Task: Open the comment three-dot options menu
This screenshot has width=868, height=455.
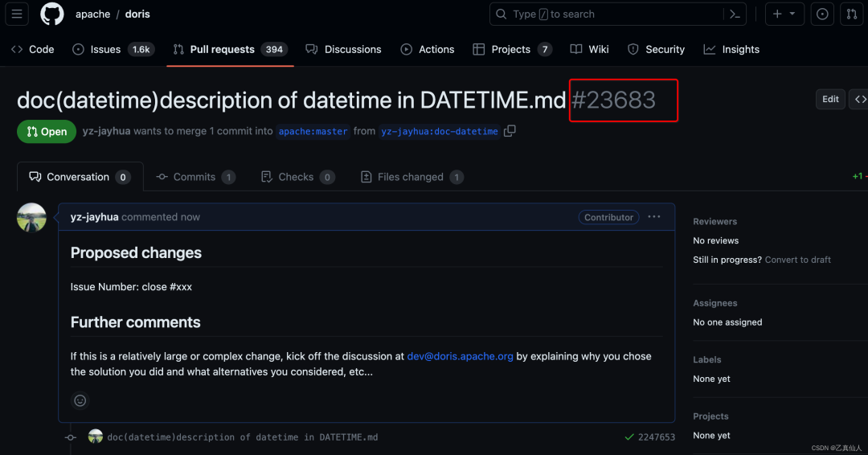Action: (653, 217)
